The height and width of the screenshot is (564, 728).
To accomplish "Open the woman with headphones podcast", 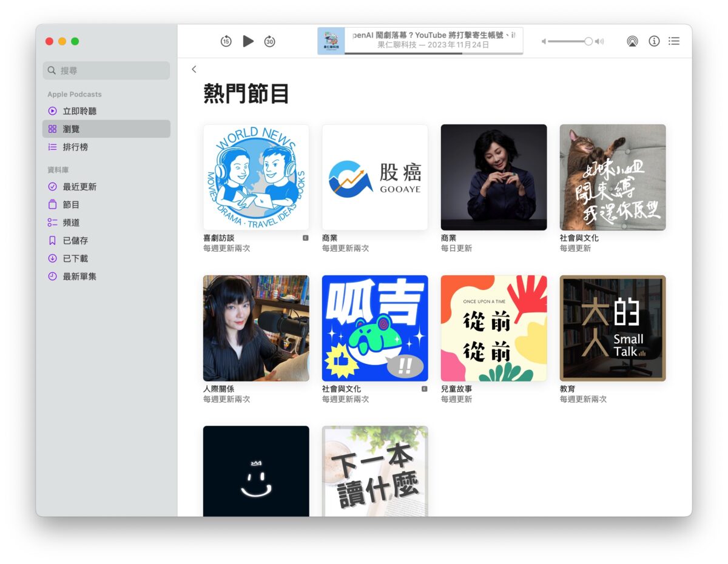I will pos(256,328).
